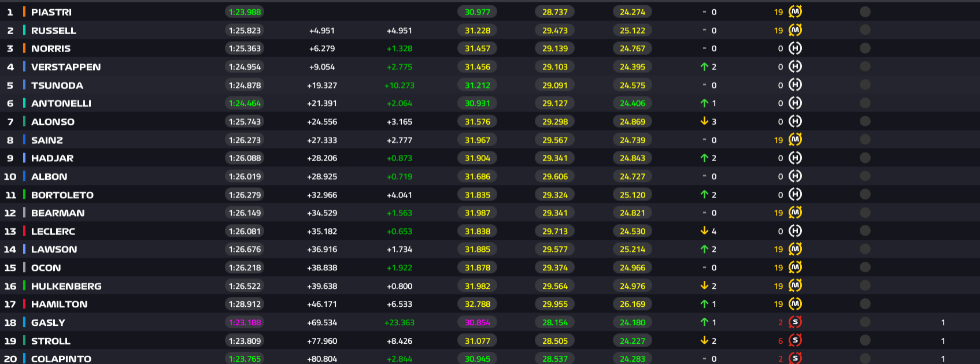The width and height of the screenshot is (980, 364).
Task: Click Hamilton's sector three time 26.169
Action: click(x=633, y=304)
